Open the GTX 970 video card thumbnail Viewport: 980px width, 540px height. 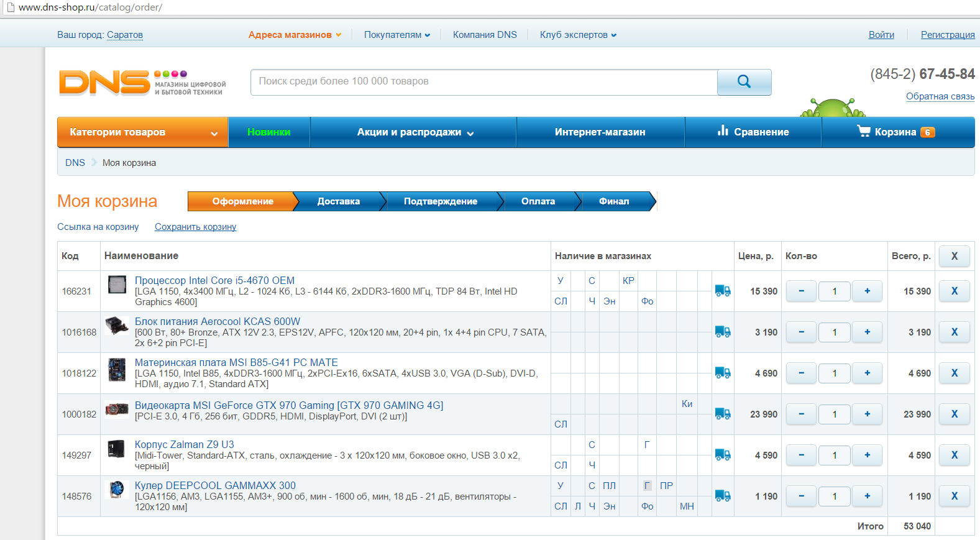click(117, 410)
